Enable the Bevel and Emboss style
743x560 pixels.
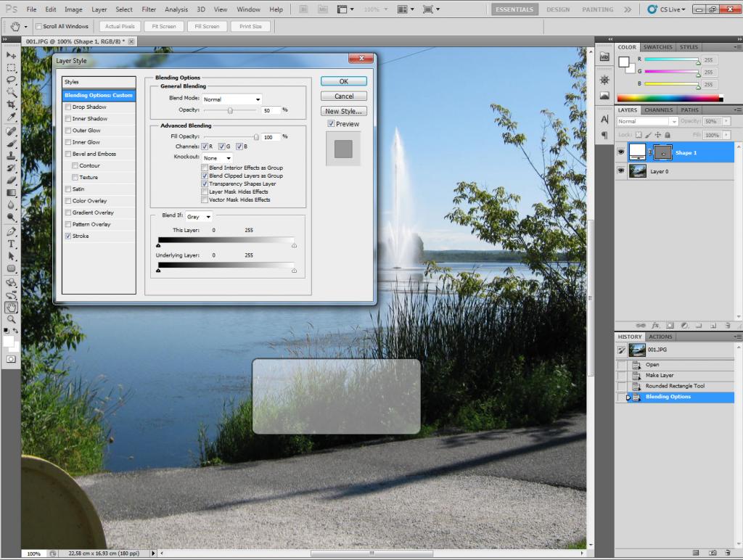pyautogui.click(x=68, y=154)
